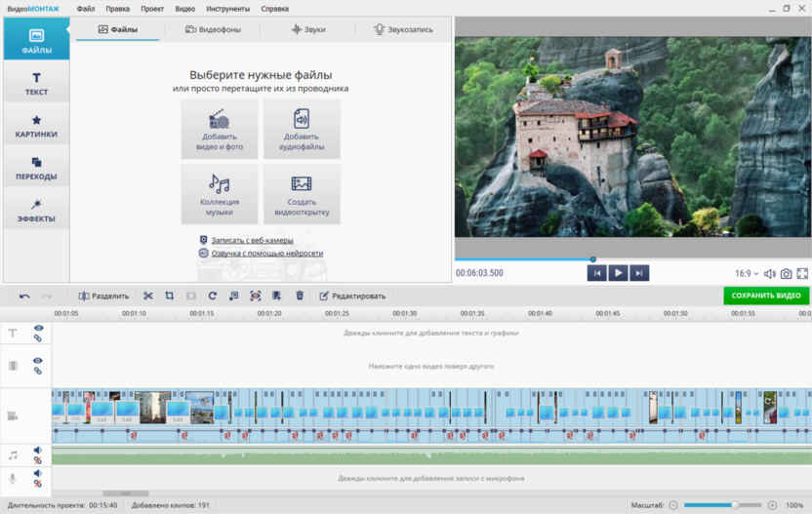Open the 16:9 aspect ratio dropdown
This screenshot has width=812, height=514.
[x=746, y=274]
